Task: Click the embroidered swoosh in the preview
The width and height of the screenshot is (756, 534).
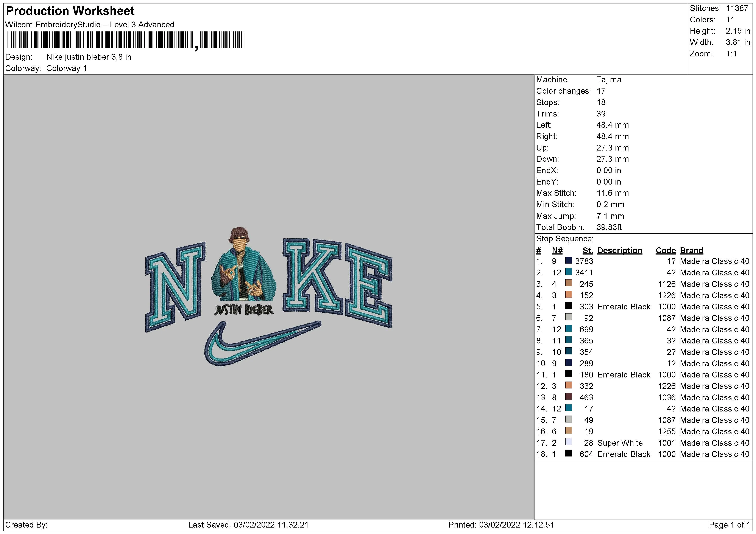Action: (x=262, y=343)
